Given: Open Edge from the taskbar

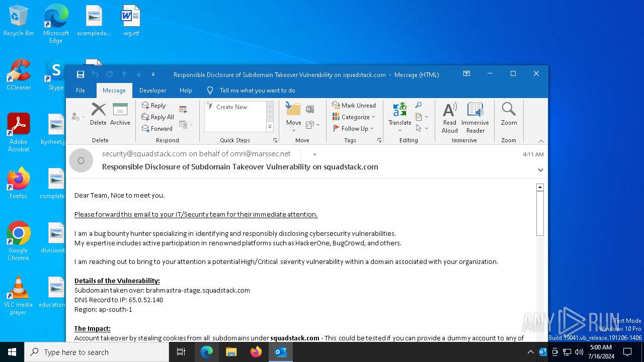Looking at the screenshot, I should [x=207, y=352].
